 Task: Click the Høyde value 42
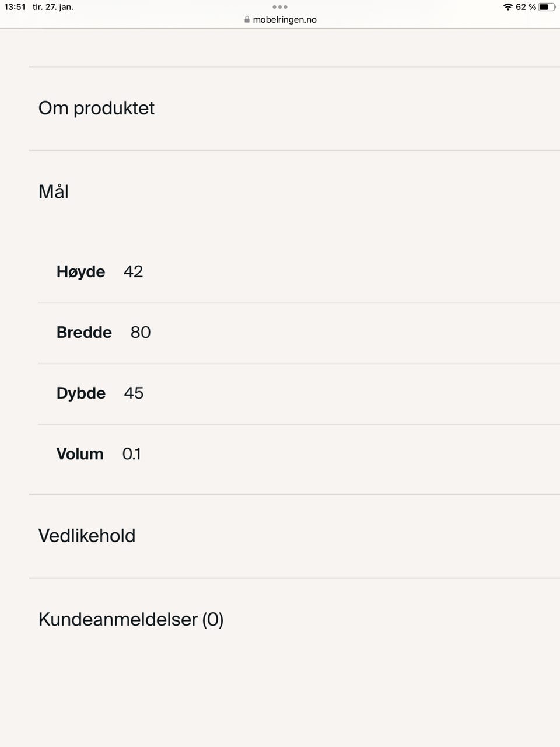click(x=133, y=271)
